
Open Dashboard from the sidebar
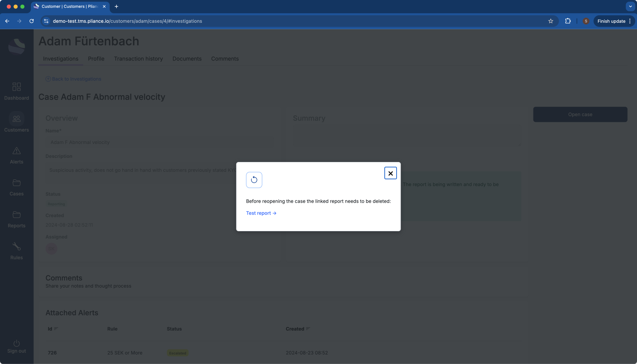click(17, 91)
